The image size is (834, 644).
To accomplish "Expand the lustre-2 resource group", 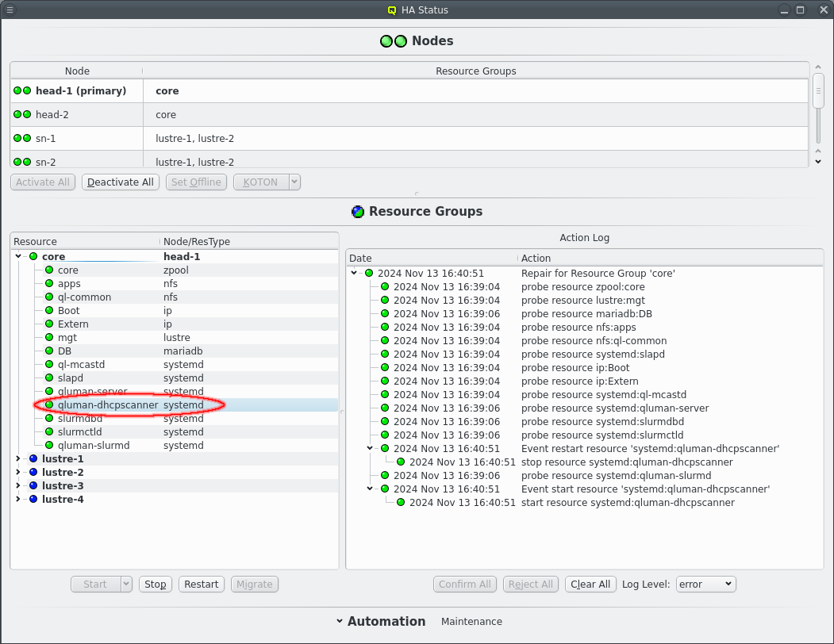I will click(18, 472).
